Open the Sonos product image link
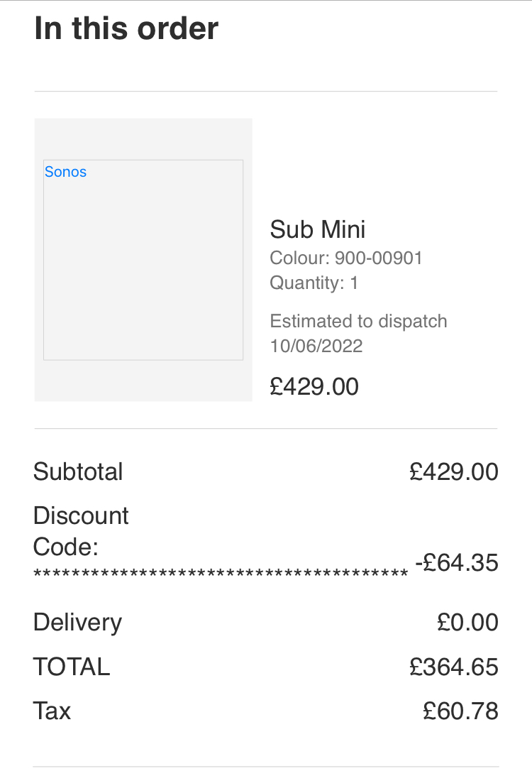This screenshot has height=776, width=532. [65, 172]
